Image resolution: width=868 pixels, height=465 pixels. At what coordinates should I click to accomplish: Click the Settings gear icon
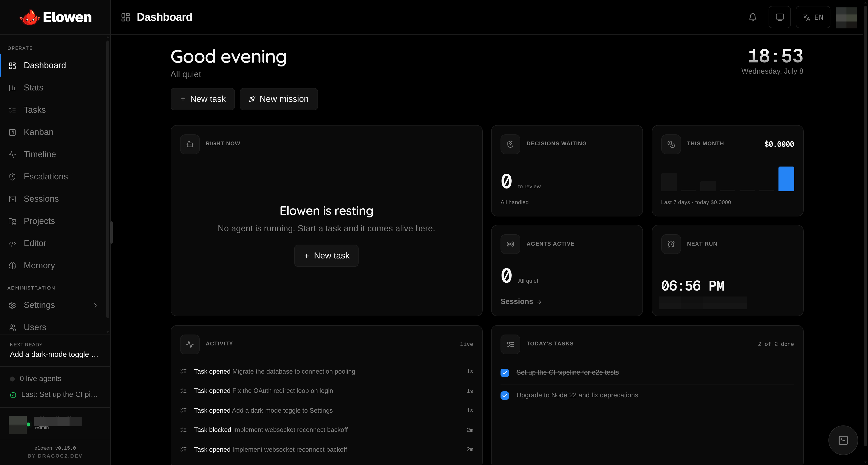click(x=12, y=305)
